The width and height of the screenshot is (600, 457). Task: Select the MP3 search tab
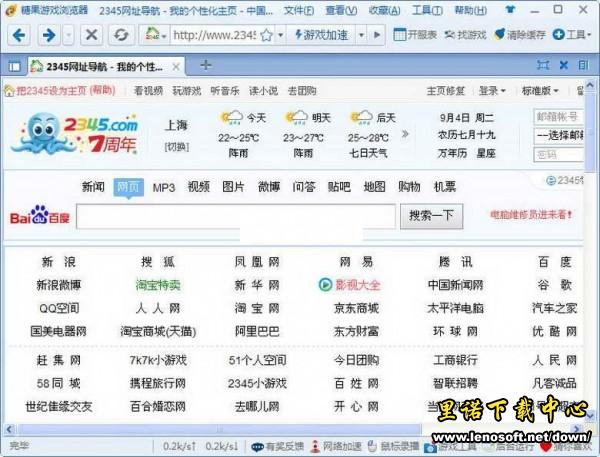pos(164,188)
